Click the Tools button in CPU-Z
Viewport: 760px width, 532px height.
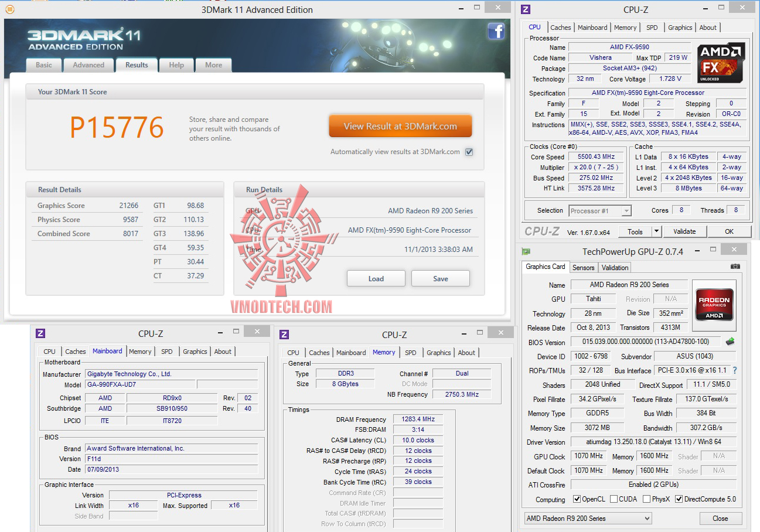[x=635, y=231]
